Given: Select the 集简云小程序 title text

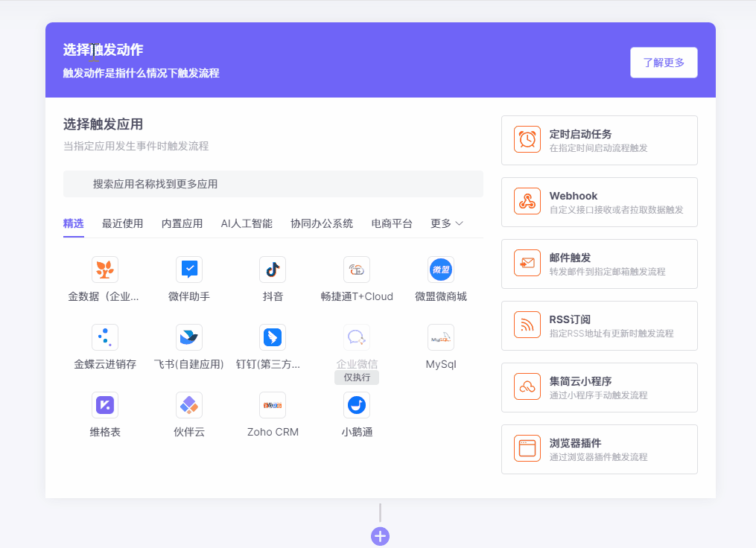Looking at the screenshot, I should coord(580,381).
